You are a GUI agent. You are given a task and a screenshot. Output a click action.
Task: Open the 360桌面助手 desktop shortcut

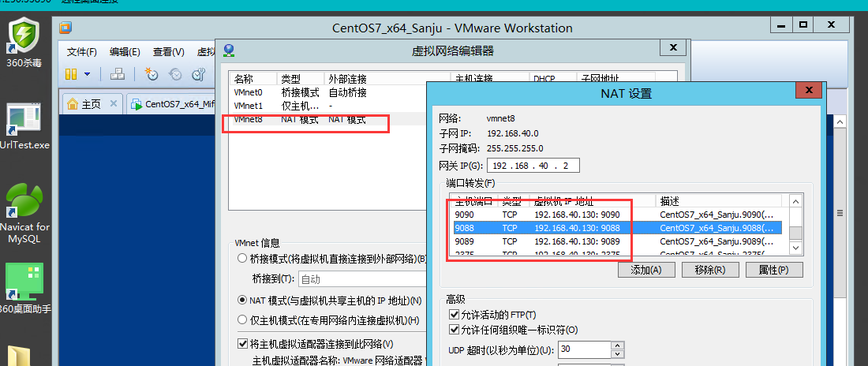(24, 288)
